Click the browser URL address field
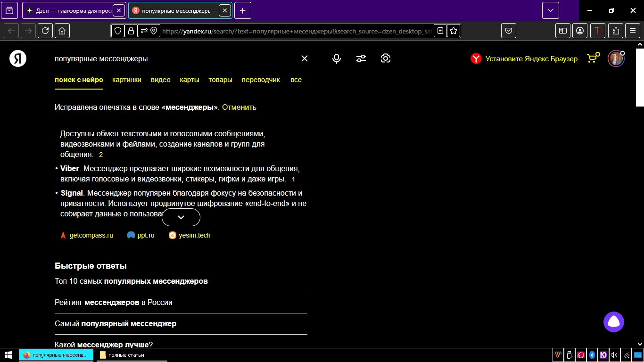Image resolution: width=644 pixels, height=362 pixels. (297, 31)
